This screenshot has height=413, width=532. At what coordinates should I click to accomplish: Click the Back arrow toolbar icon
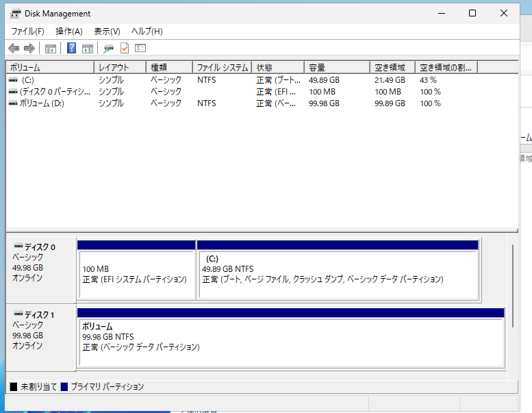click(14, 48)
